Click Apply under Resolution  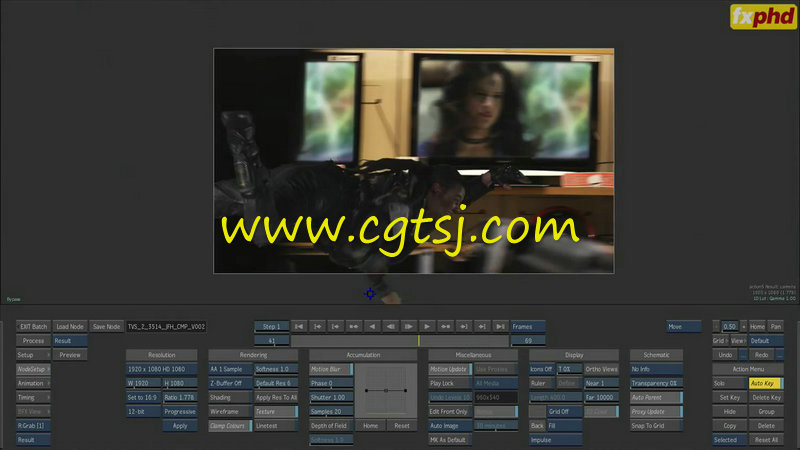click(180, 426)
